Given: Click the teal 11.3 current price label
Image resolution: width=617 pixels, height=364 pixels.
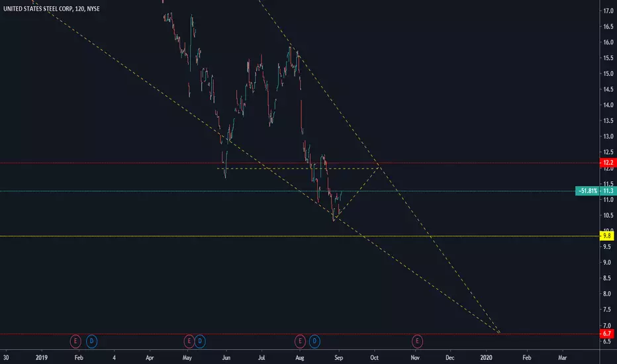Looking at the screenshot, I should (608, 191).
